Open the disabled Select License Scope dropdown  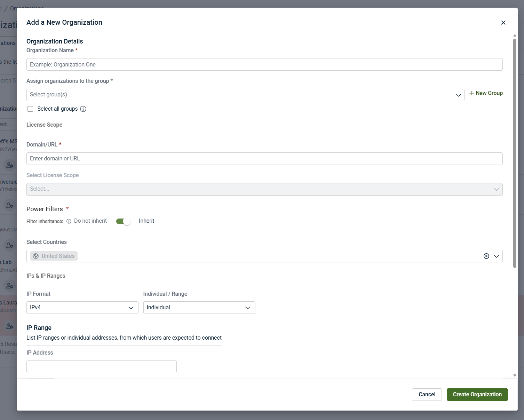[x=264, y=189]
